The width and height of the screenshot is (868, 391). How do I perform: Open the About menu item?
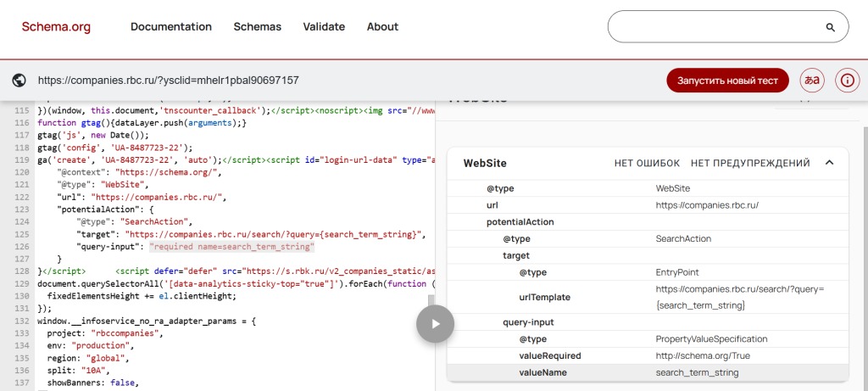pos(382,26)
